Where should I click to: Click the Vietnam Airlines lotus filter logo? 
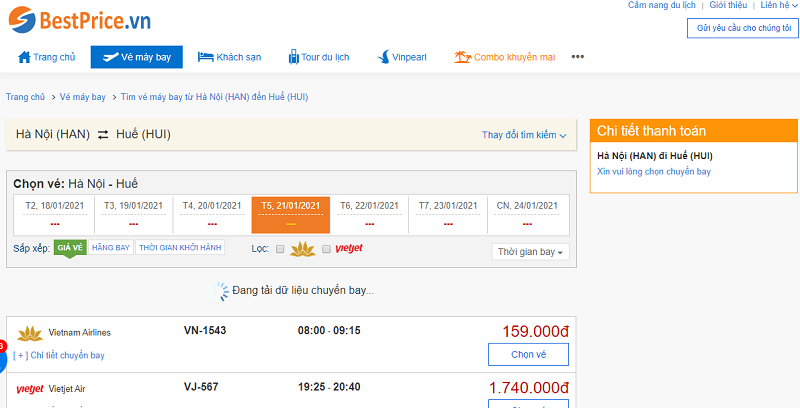pos(303,249)
